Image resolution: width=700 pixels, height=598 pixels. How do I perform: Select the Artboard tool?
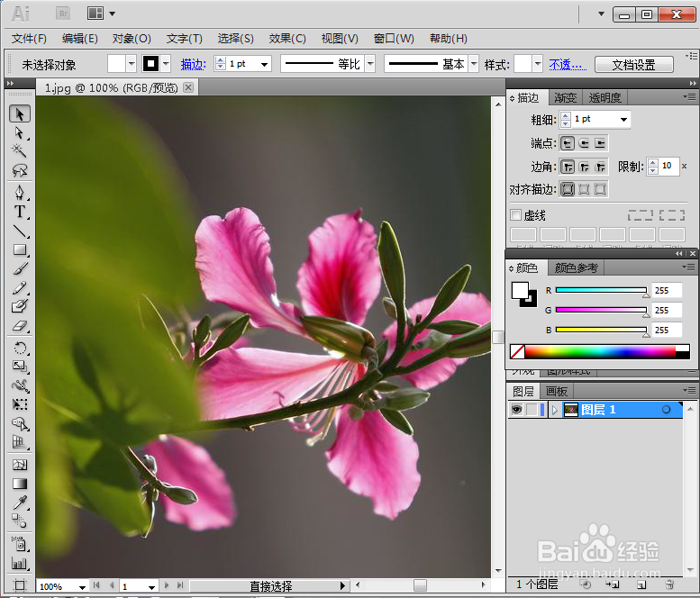coord(20,585)
